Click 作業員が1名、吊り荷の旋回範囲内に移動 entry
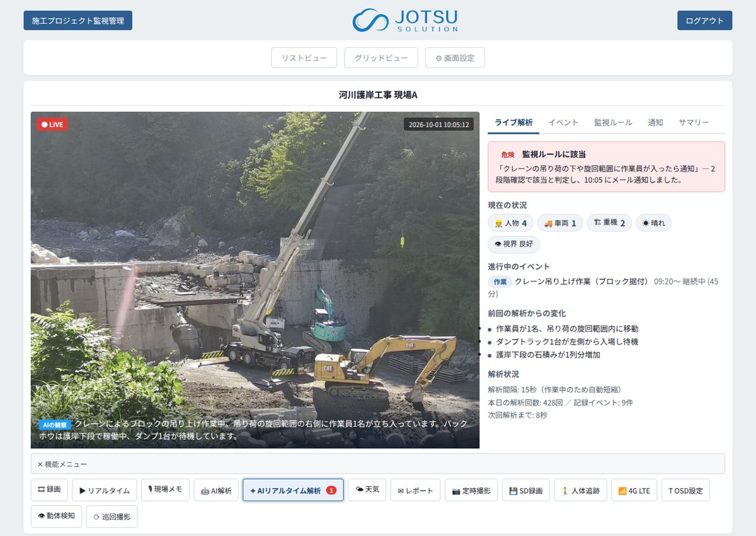Viewport: 756px width, 536px height. (567, 329)
